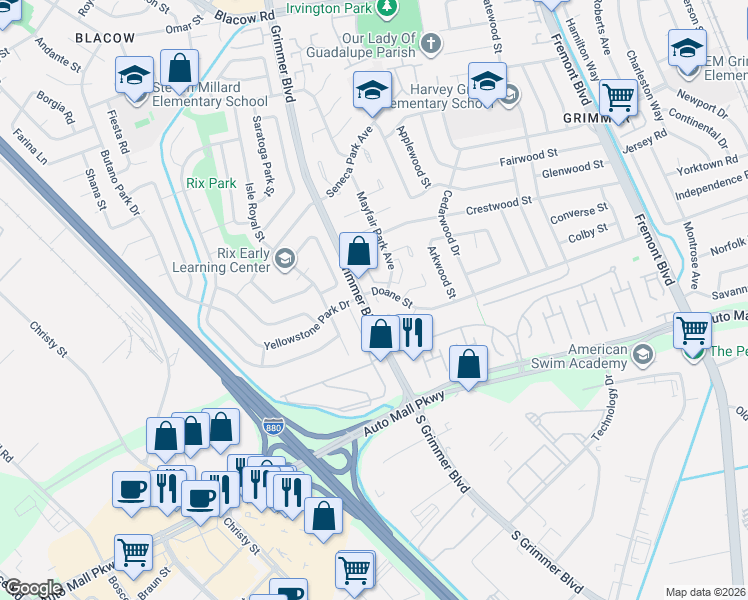Image resolution: width=748 pixels, height=600 pixels.
Task: Click the Converse St street label
Action: point(579,213)
